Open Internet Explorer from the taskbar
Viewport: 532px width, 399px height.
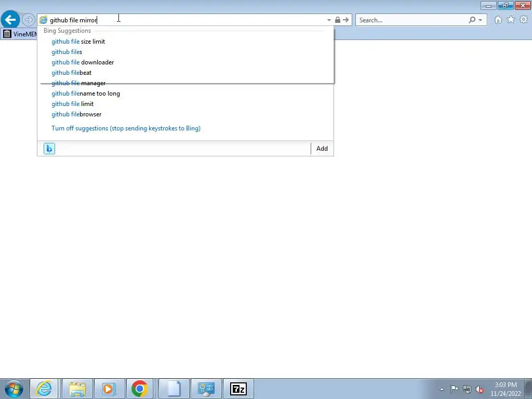(x=44, y=389)
